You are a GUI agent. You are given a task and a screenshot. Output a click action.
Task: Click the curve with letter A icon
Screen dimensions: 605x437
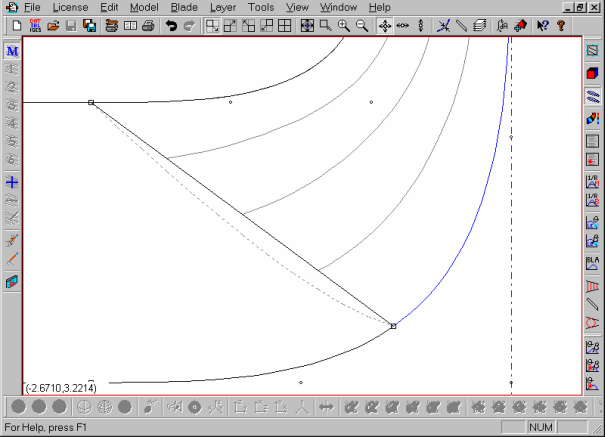point(502,26)
